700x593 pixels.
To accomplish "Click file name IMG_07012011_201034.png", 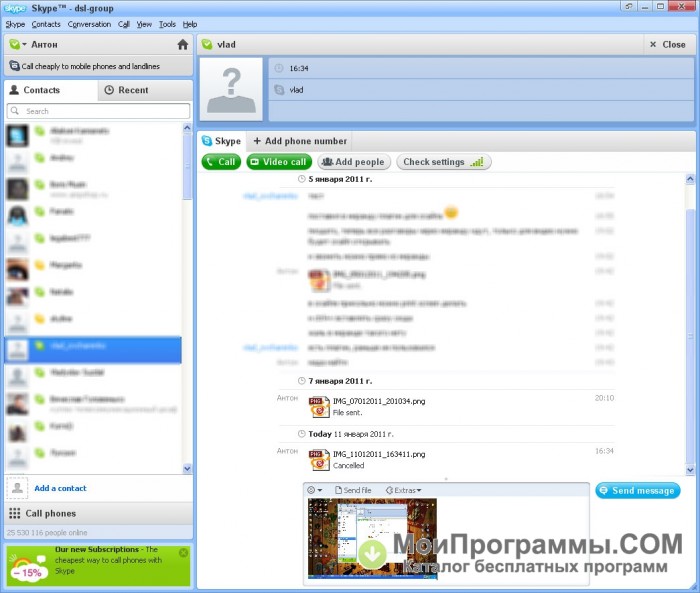I will pos(379,401).
